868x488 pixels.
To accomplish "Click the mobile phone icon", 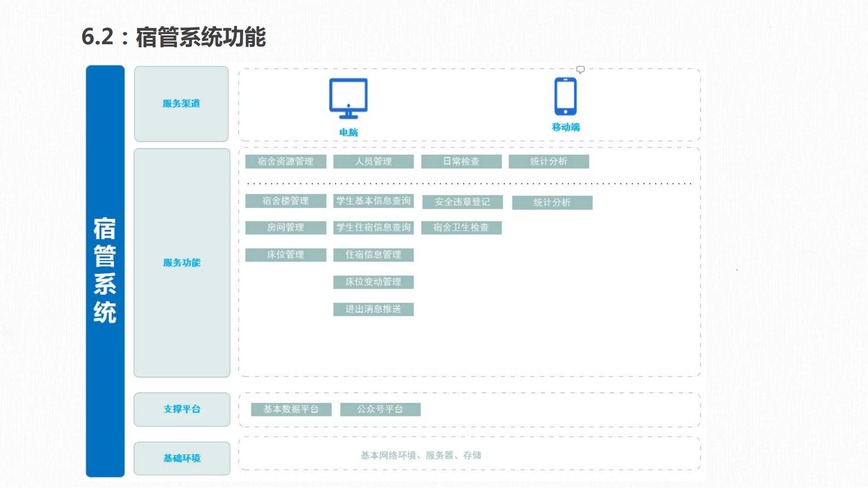I will click(566, 96).
